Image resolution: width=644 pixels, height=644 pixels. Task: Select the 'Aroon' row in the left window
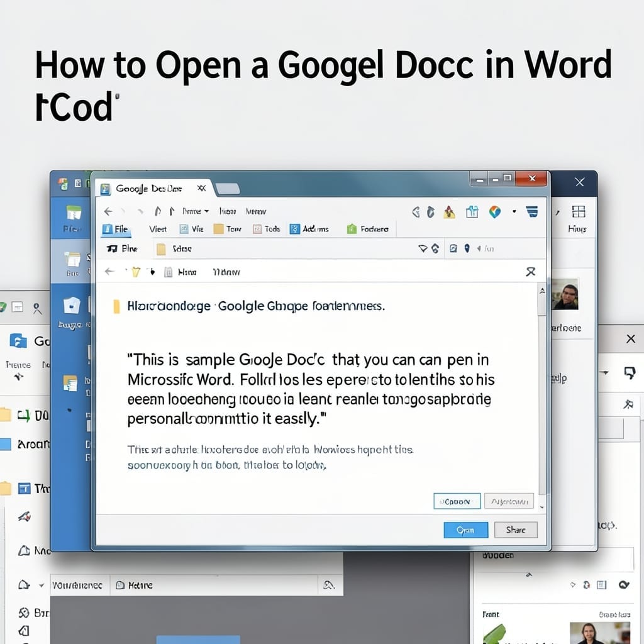[x=25, y=444]
